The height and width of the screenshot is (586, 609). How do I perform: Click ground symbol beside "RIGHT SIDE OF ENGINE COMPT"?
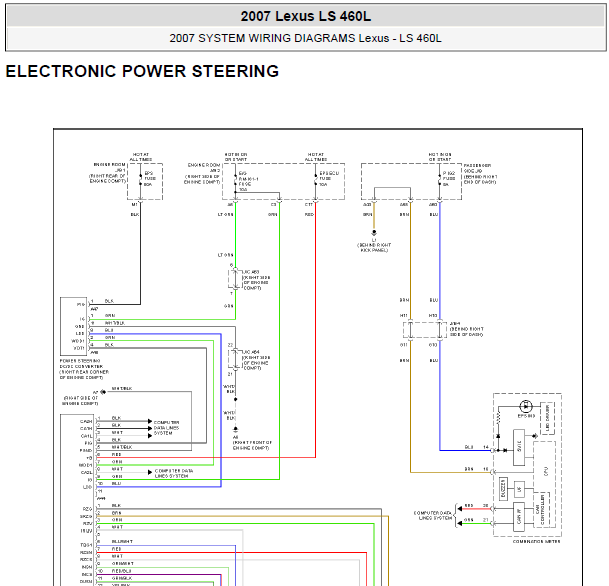(103, 392)
